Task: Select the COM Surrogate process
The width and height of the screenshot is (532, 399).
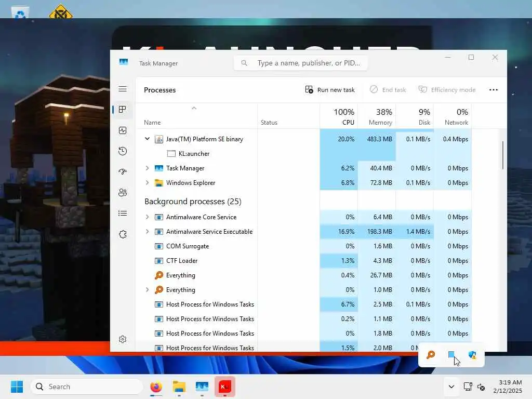Action: (x=303, y=246)
